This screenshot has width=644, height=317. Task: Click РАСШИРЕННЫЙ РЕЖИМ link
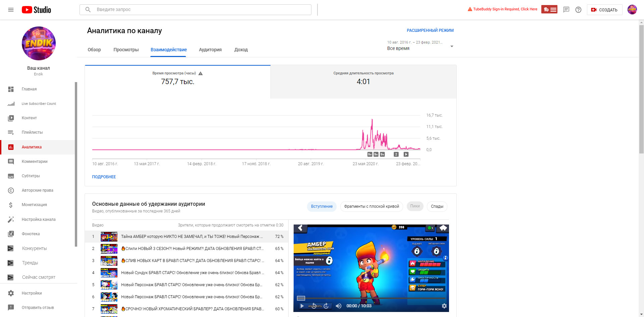click(x=430, y=30)
